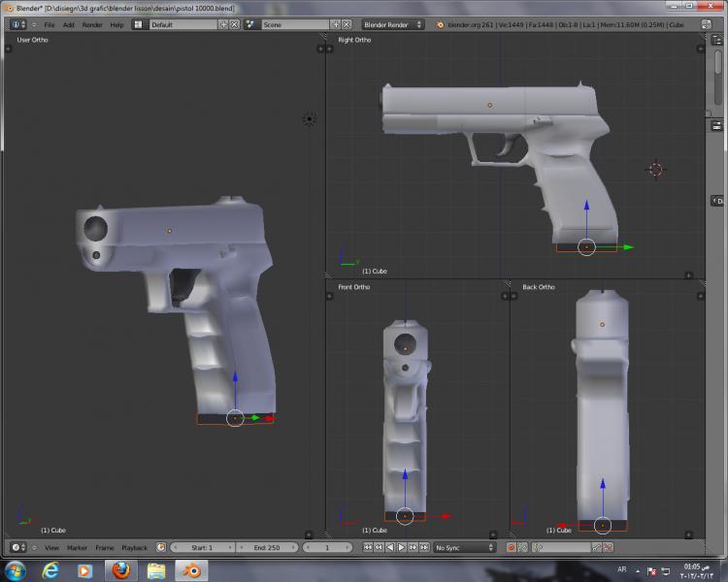Expand tool shelf of Right Ortho view
The height and width of the screenshot is (582, 728).
coord(330,48)
